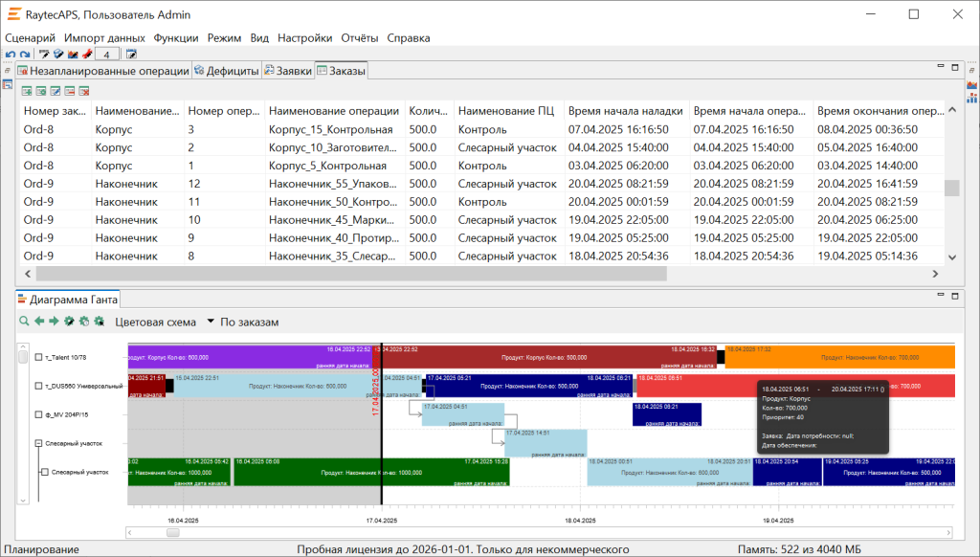Click the remove row minus icon in Заказы toolbar
Screen dimensions: 980x557
(69, 91)
